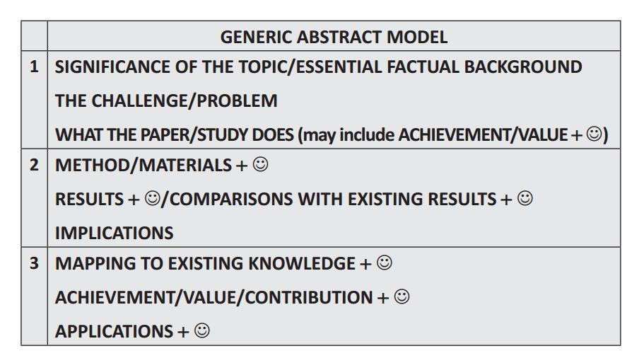Click the smiley icon after METHOD/MATERIALS

click(x=260, y=164)
